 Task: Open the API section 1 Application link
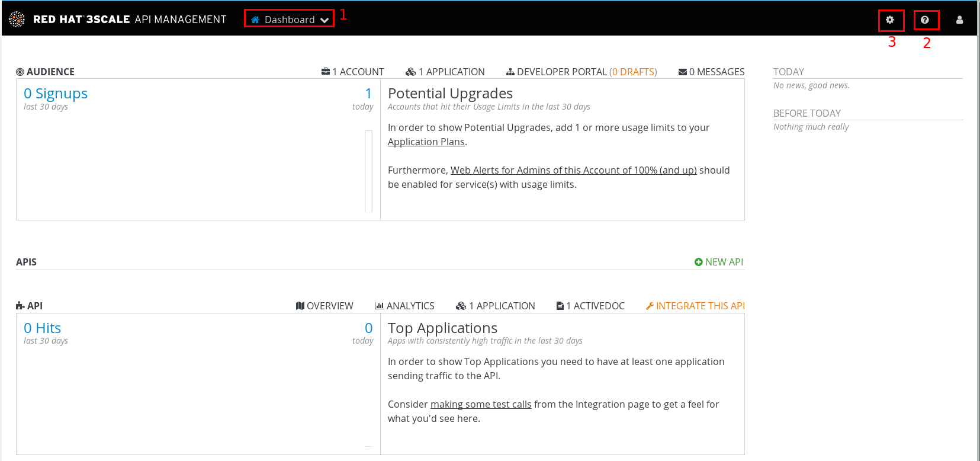click(496, 306)
